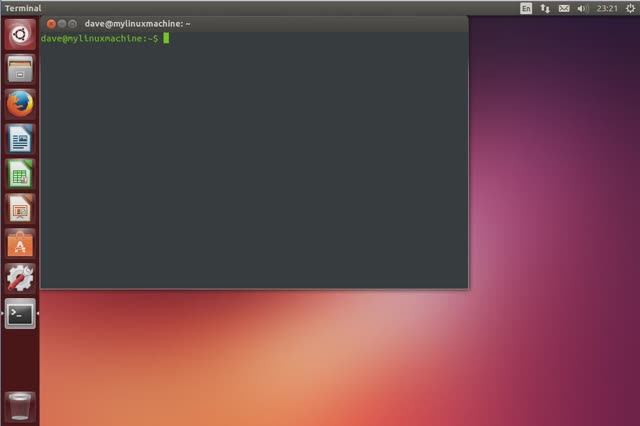Viewport: 640px width, 426px height.
Task: Open the messaging mail envelope indicator
Action: 564,8
